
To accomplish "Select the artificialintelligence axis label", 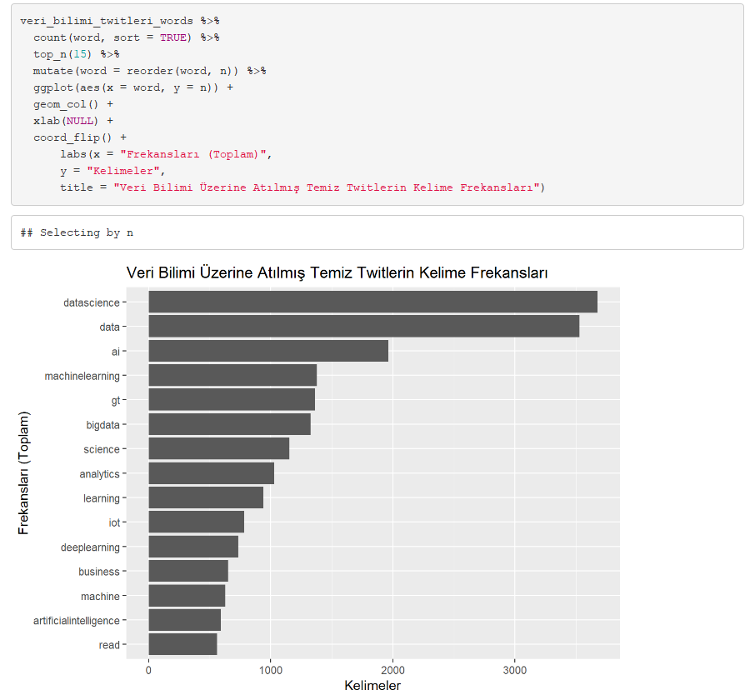I will point(76,620).
